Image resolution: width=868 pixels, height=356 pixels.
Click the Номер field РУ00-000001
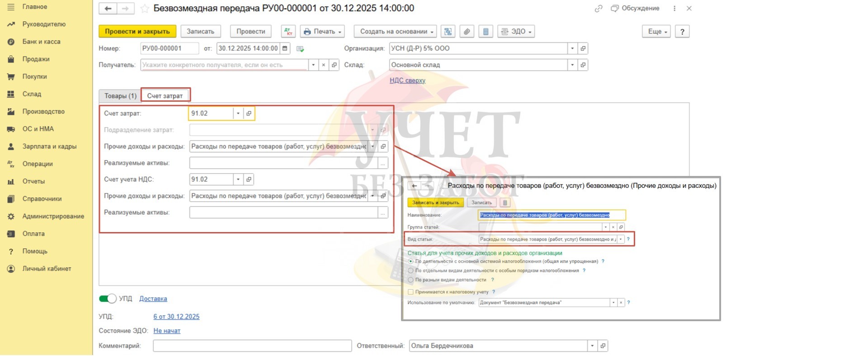(x=170, y=48)
